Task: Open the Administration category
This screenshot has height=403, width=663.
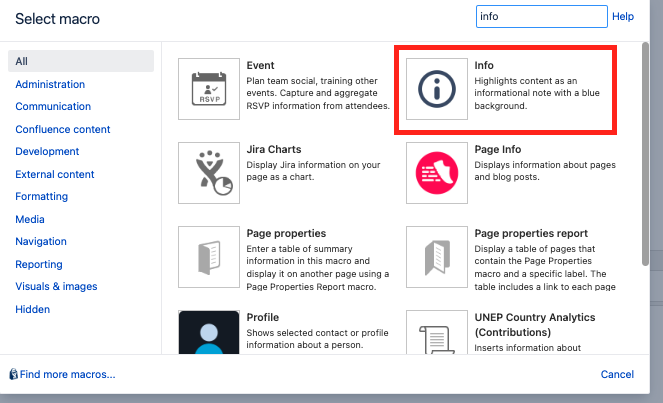Action: click(50, 84)
